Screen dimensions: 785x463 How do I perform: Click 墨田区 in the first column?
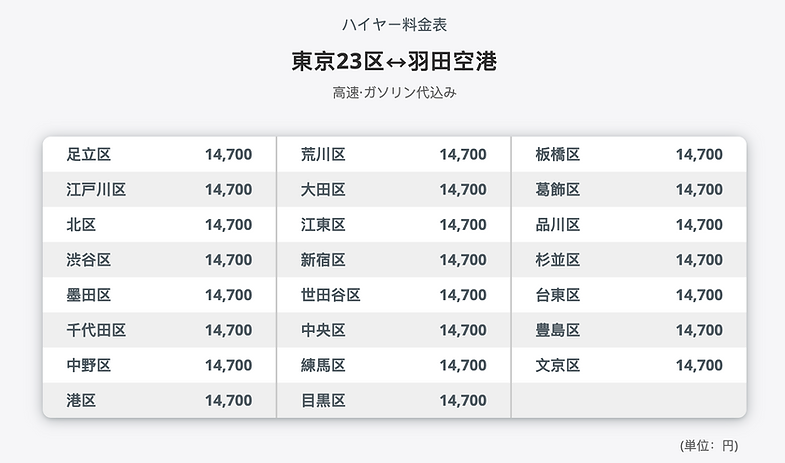tap(88, 295)
